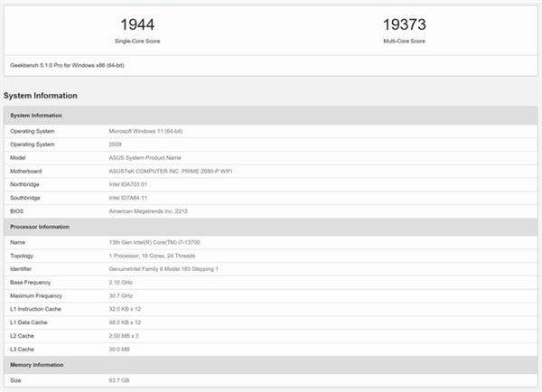Click the System Information page heading
The image size is (542, 392).
click(x=41, y=96)
